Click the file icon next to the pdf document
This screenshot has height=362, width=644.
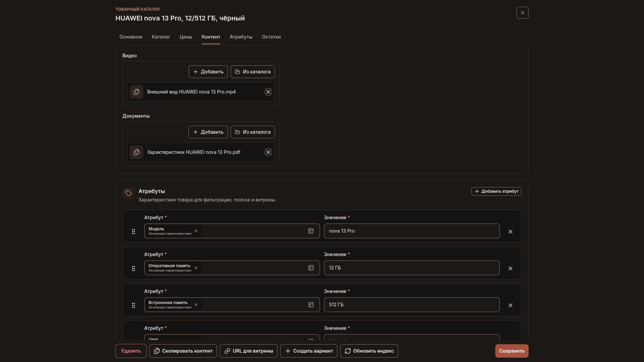pos(136,152)
